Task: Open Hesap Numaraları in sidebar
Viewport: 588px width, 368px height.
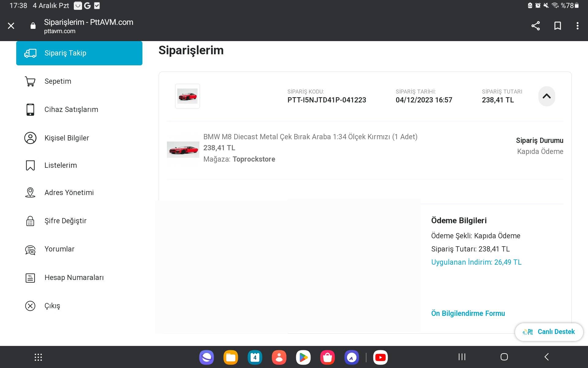Action: 74,278
